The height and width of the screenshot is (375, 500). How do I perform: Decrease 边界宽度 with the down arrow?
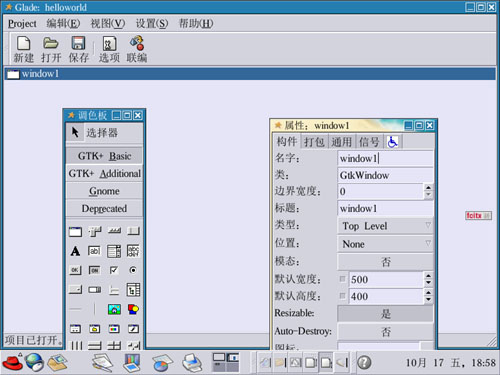[428, 195]
